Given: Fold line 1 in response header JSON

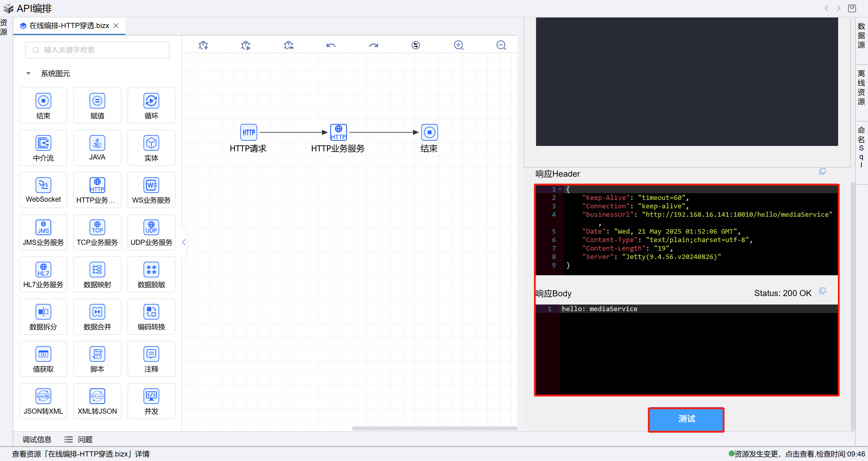Looking at the screenshot, I should tap(560, 189).
